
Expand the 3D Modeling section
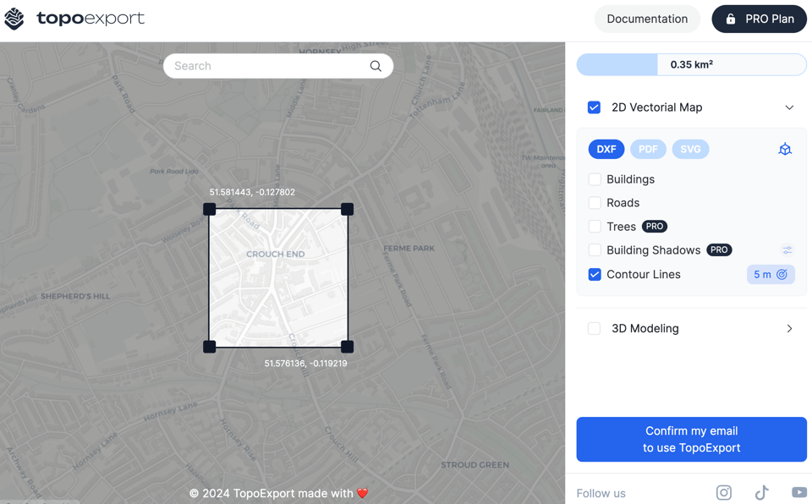pos(788,329)
